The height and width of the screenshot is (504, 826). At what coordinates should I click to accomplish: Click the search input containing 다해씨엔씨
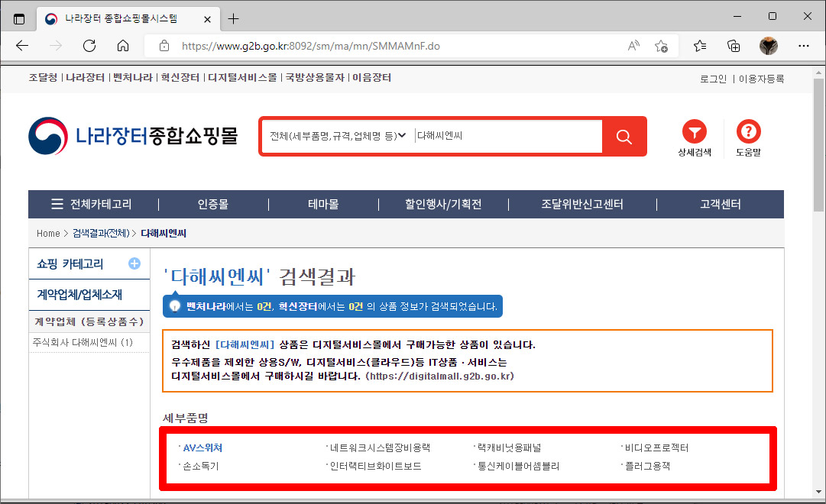coord(508,136)
